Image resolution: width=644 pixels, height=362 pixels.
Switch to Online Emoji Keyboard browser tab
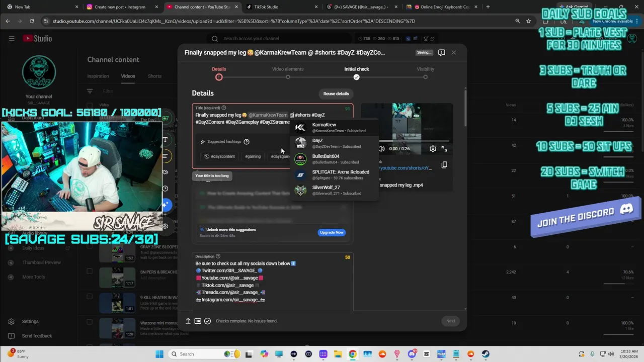[441, 7]
